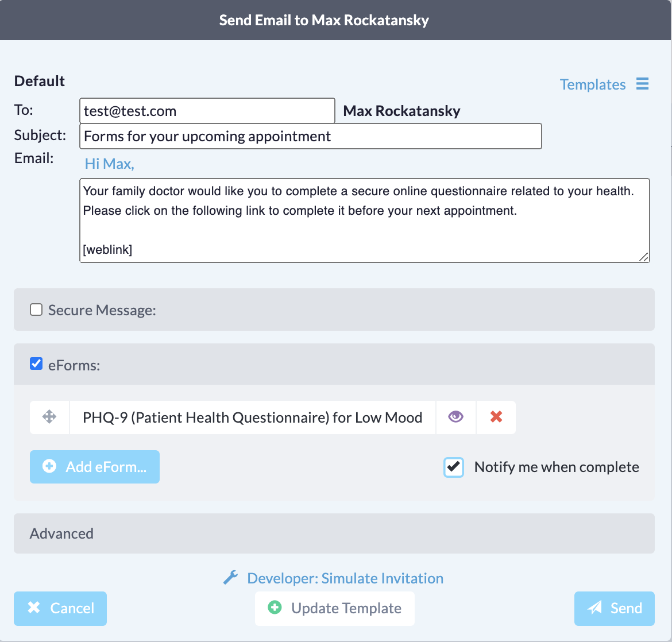Open the Templates hamburger menu icon
The image size is (672, 642).
pos(642,84)
